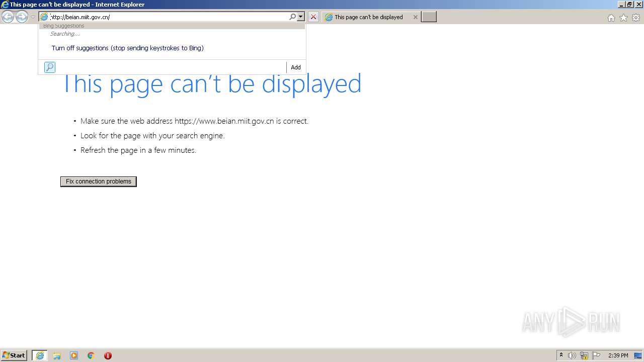This screenshot has height=362, width=644.
Task: Open a new blank tab
Action: click(x=429, y=17)
